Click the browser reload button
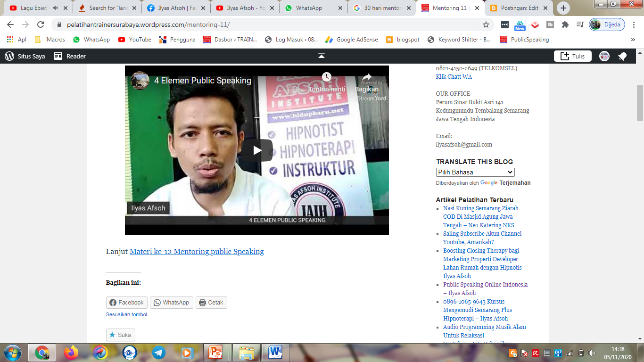The height and width of the screenshot is (362, 644). (x=41, y=25)
